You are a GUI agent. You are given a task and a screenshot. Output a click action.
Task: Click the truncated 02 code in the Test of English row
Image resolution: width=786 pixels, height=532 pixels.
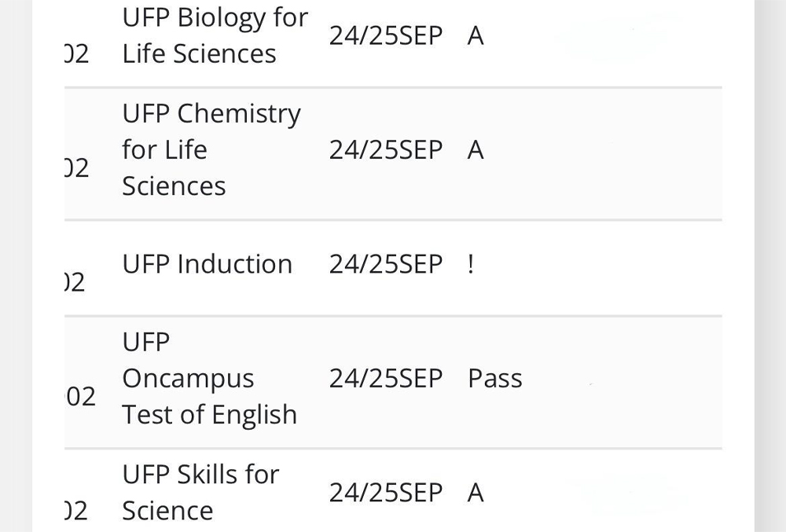[79, 396]
